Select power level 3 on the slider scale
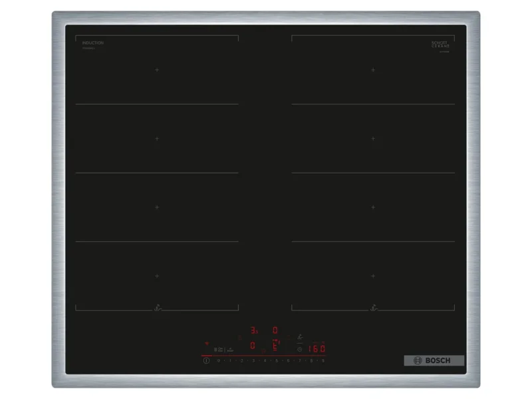Screen dimensions: 532x399 click(253, 360)
